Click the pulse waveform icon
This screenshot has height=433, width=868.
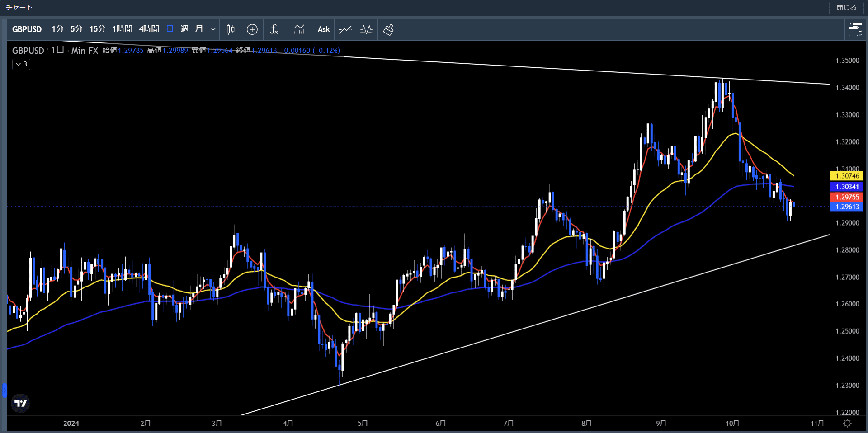pyautogui.click(x=367, y=29)
